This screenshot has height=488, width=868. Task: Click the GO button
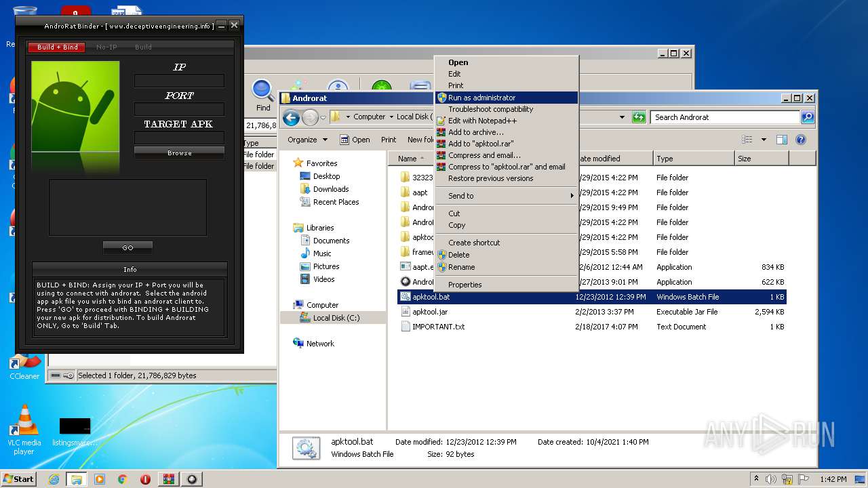point(127,247)
